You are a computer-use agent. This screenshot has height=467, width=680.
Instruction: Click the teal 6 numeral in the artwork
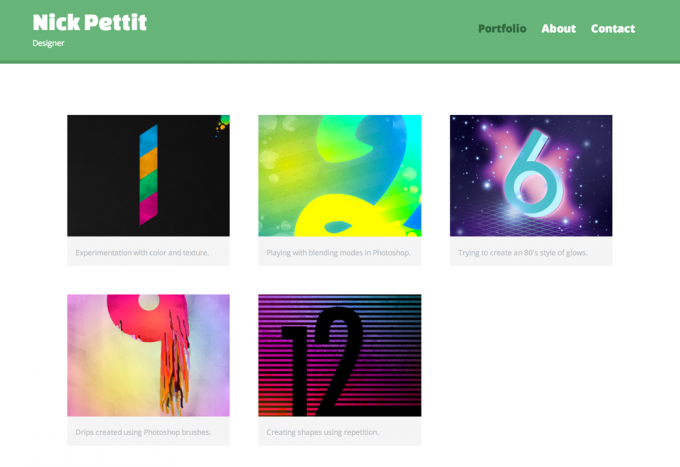coord(533,173)
